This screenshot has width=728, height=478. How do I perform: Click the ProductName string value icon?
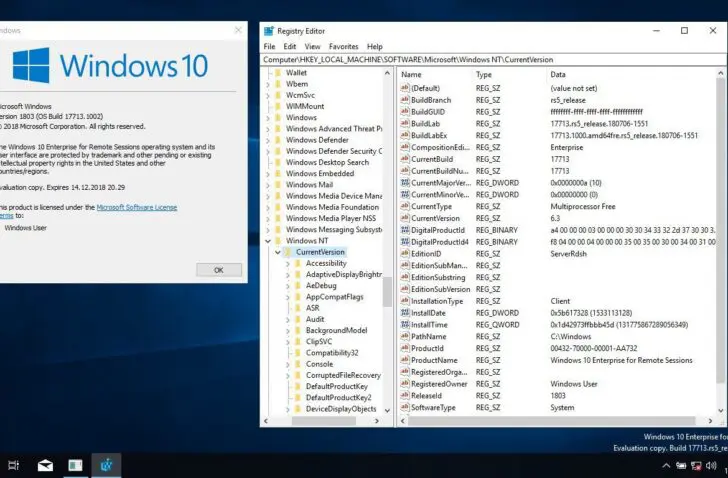[x=405, y=360]
